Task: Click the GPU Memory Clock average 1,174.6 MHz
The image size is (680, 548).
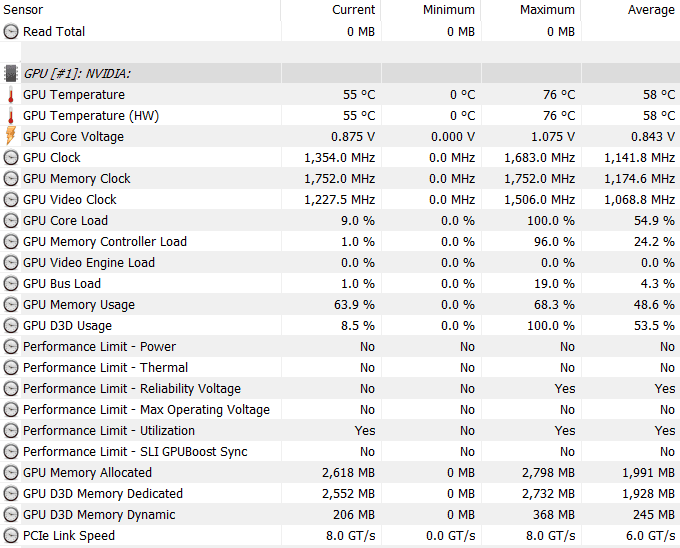Action: point(640,179)
